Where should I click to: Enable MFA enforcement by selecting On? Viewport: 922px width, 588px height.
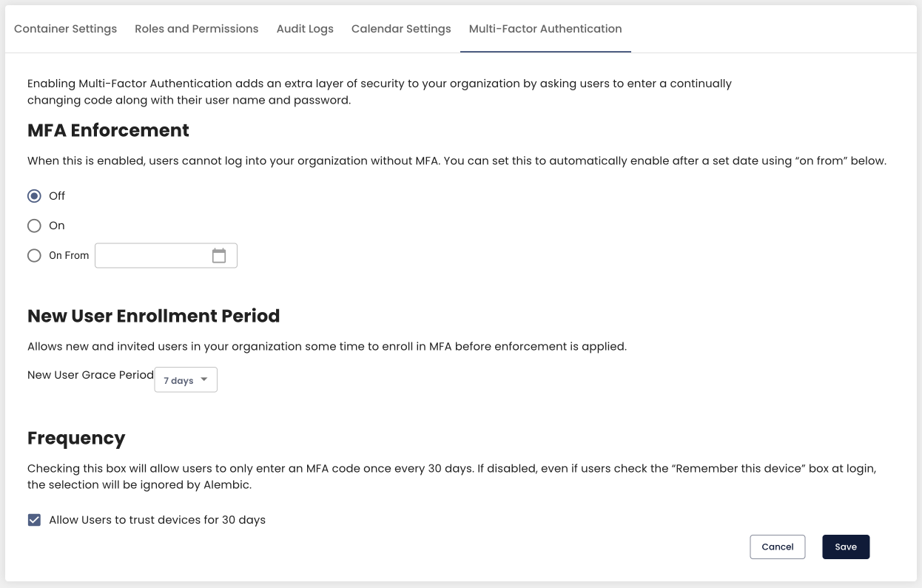[x=34, y=225]
